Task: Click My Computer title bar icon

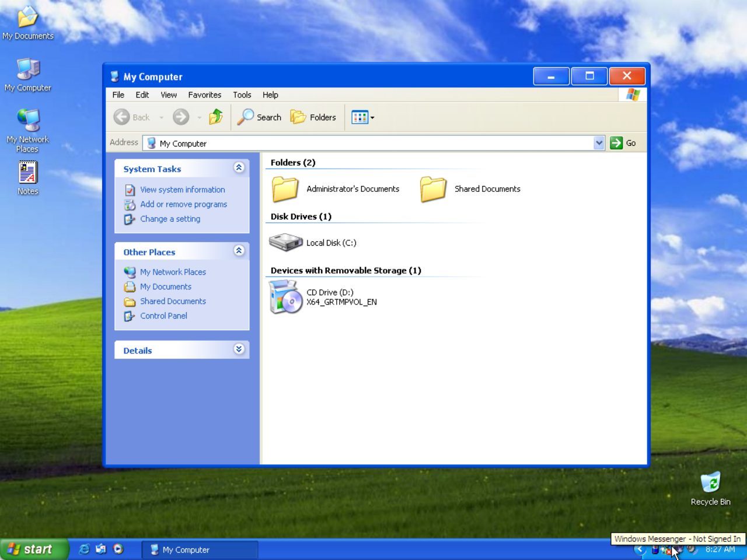Action: [x=114, y=76]
